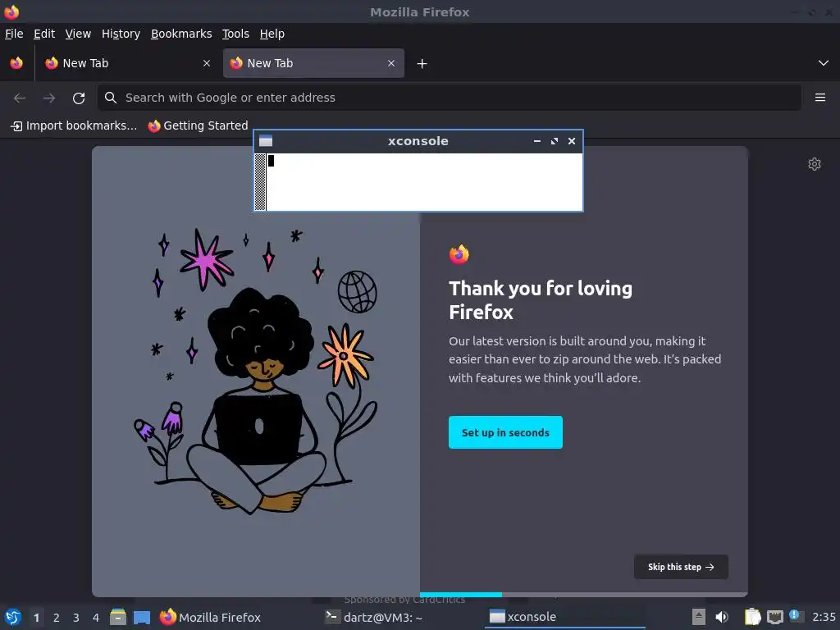Image resolution: width=840 pixels, height=630 pixels.
Task: Open the update notifier tray icon
Action: pyautogui.click(x=796, y=616)
